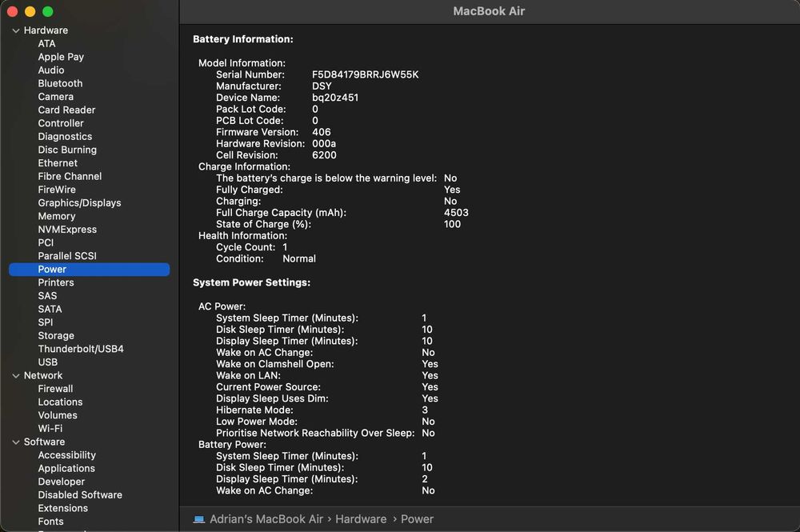800x532 pixels.
Task: Select NVMExpress in the sidebar
Action: click(x=67, y=230)
